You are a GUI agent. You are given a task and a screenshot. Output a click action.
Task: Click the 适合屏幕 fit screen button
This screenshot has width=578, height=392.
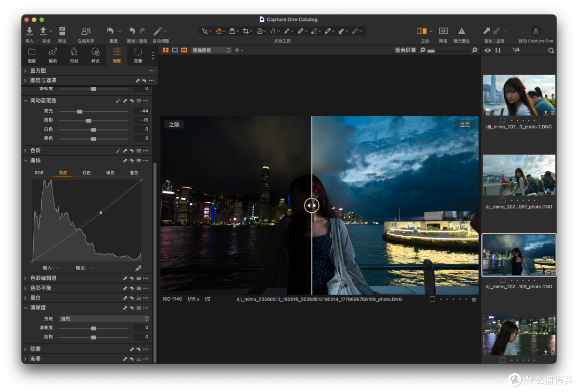405,50
